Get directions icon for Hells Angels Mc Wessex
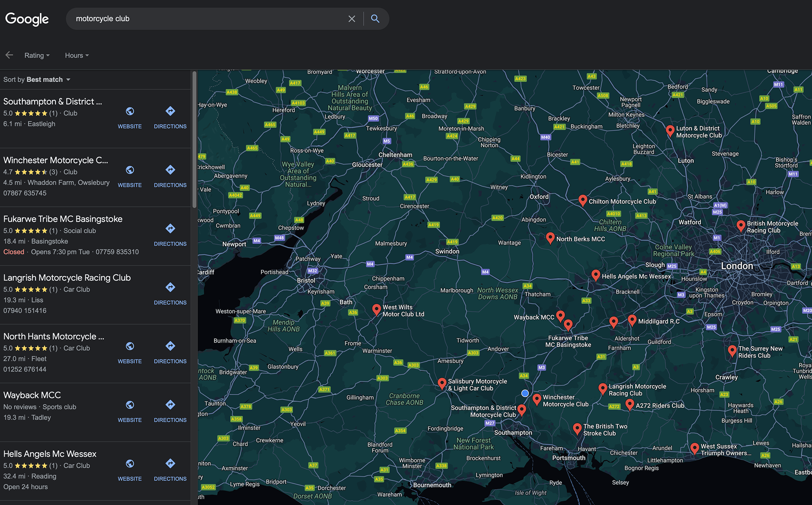This screenshot has height=505, width=812. point(170,464)
